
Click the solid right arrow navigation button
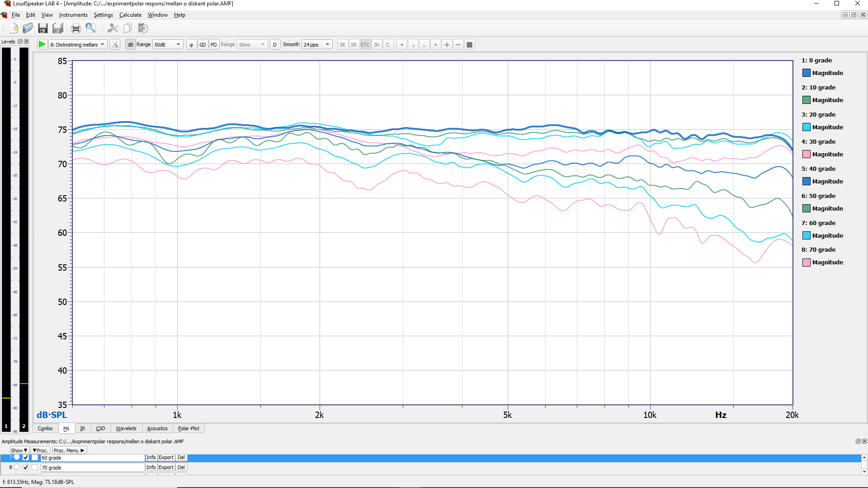[x=435, y=44]
